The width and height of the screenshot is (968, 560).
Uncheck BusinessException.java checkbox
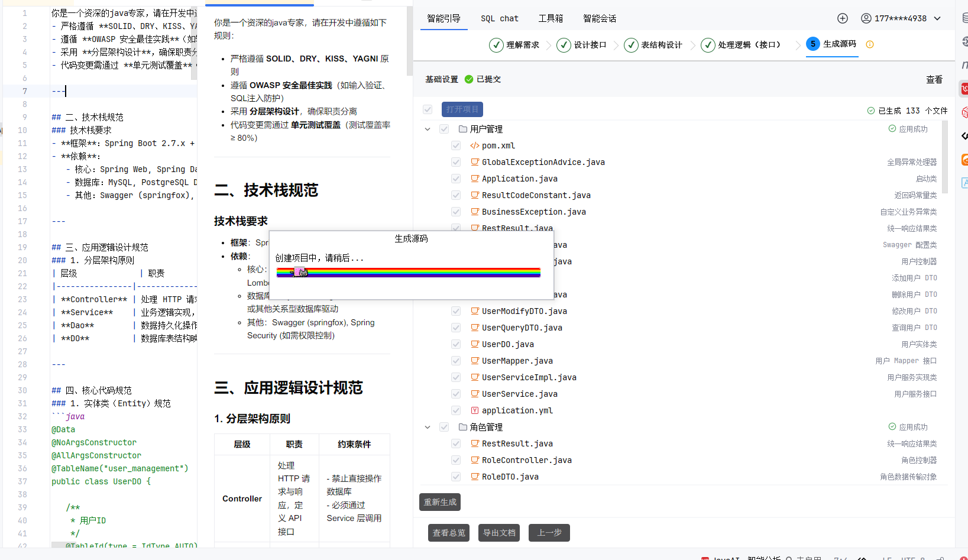click(x=456, y=212)
